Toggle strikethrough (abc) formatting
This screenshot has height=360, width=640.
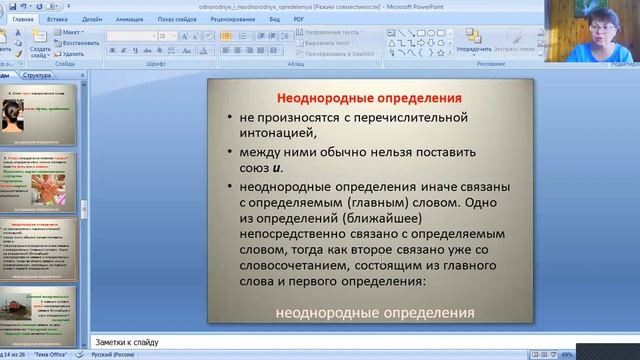147,51
